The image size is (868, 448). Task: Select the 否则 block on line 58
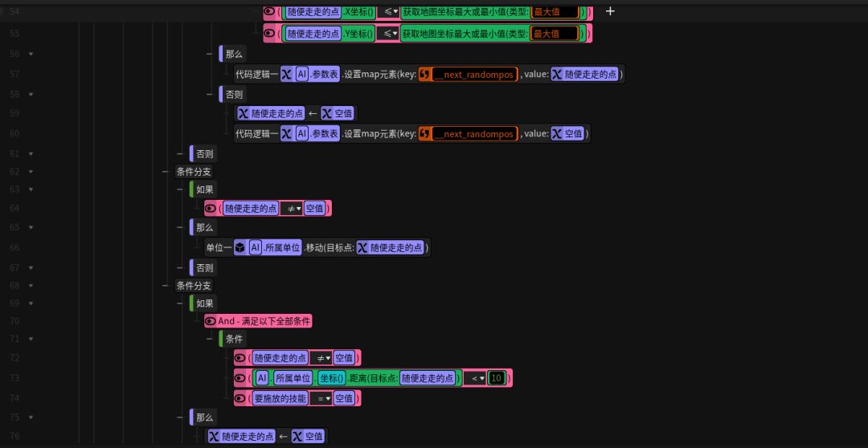[232, 94]
